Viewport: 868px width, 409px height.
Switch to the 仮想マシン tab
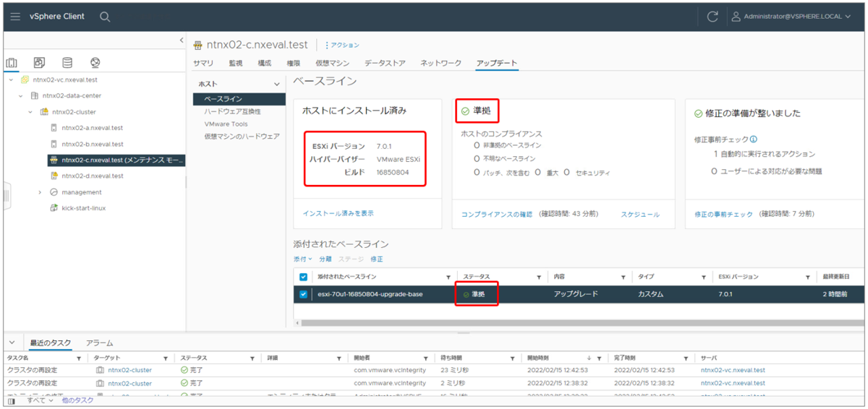pyautogui.click(x=332, y=64)
